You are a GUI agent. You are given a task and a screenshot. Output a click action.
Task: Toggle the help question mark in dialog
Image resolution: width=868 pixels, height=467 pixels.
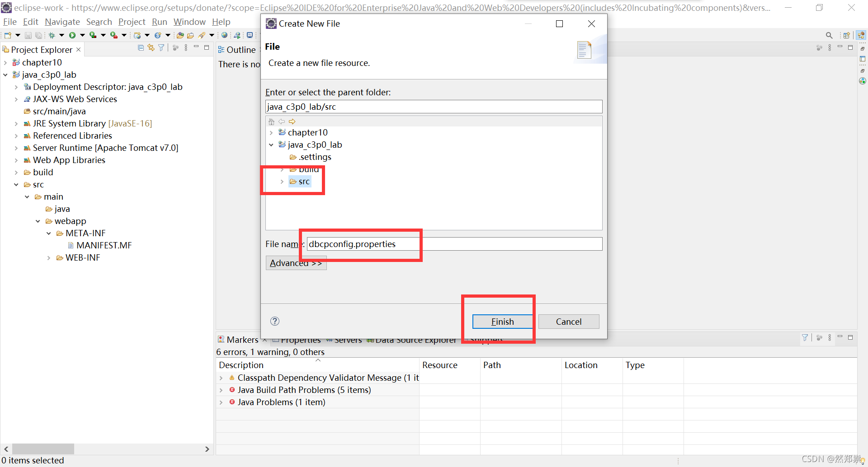point(274,321)
